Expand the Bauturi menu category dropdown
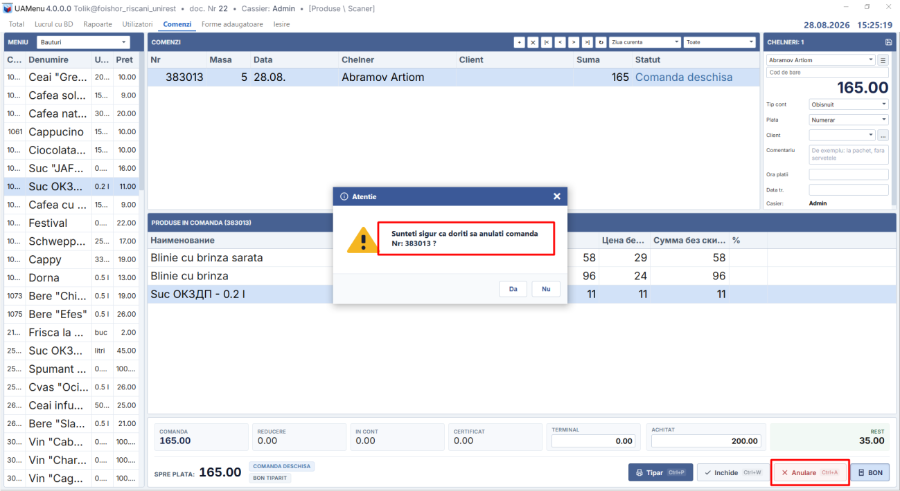This screenshot has width=900, height=491. point(84,42)
